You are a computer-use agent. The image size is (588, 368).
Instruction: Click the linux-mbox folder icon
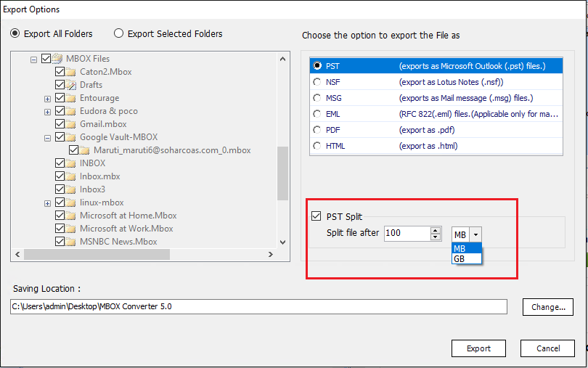coord(70,203)
